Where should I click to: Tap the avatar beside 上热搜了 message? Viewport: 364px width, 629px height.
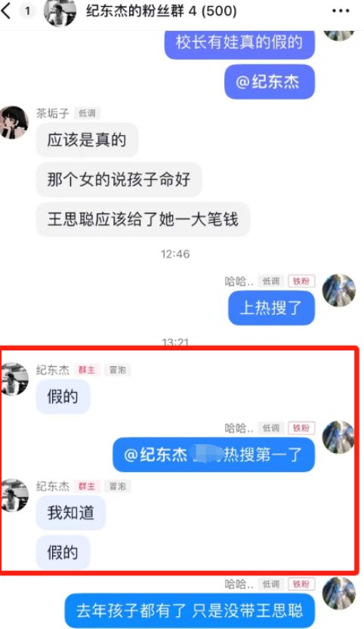(x=339, y=290)
